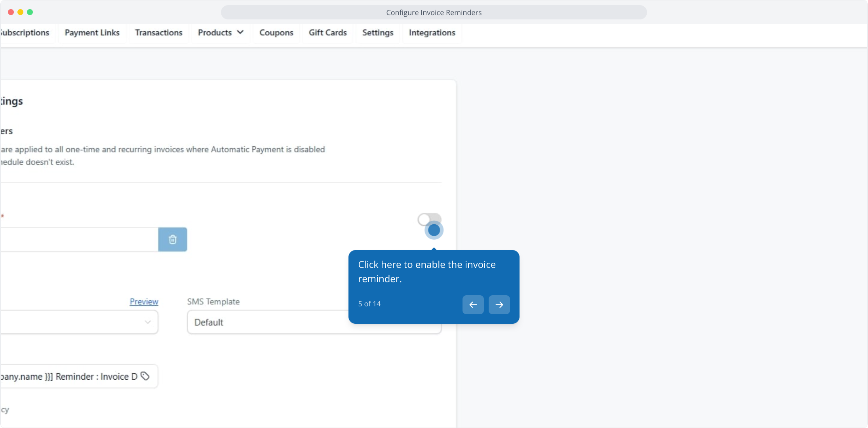Go back to previous tour step arrow
The width and height of the screenshot is (868, 428).
pyautogui.click(x=473, y=305)
